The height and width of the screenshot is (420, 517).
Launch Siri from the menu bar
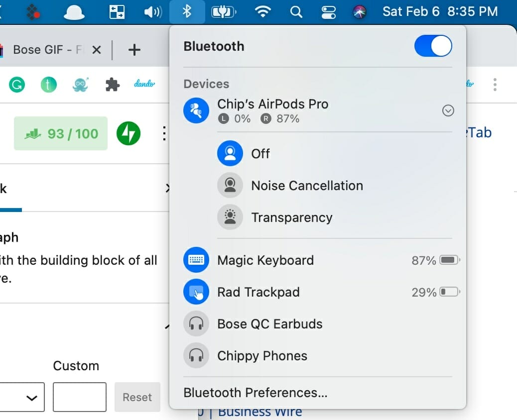(x=360, y=12)
